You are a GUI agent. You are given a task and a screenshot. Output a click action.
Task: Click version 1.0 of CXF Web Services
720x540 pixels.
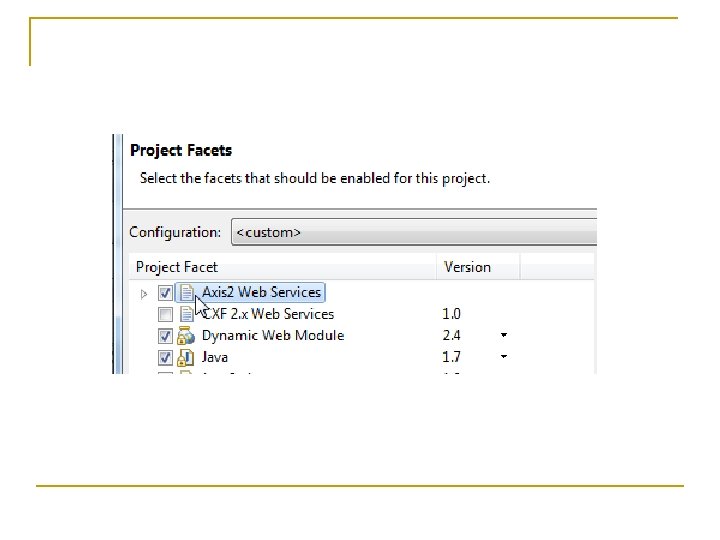point(452,314)
